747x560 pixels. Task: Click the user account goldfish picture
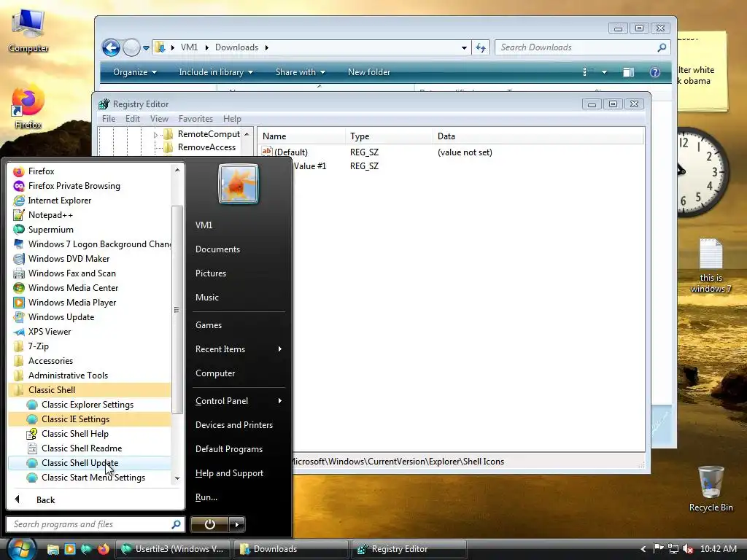239,184
